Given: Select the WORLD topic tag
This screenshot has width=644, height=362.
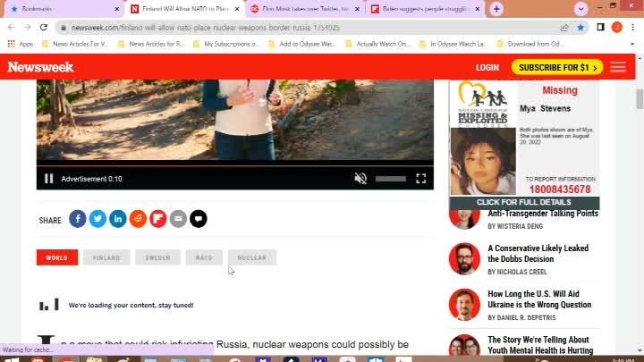Looking at the screenshot, I should [57, 257].
